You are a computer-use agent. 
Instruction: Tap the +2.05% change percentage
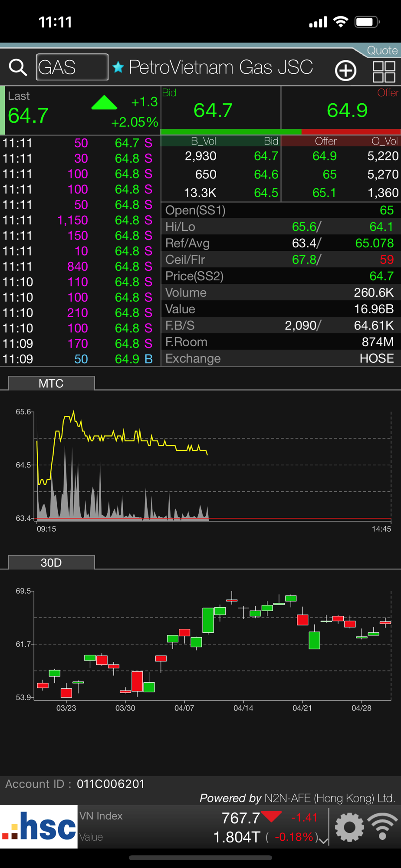pyautogui.click(x=135, y=122)
